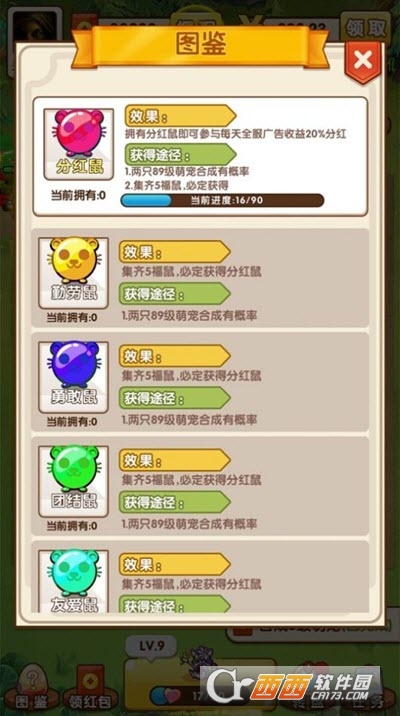Tap the teal 友爱鼠 icon

73,581
